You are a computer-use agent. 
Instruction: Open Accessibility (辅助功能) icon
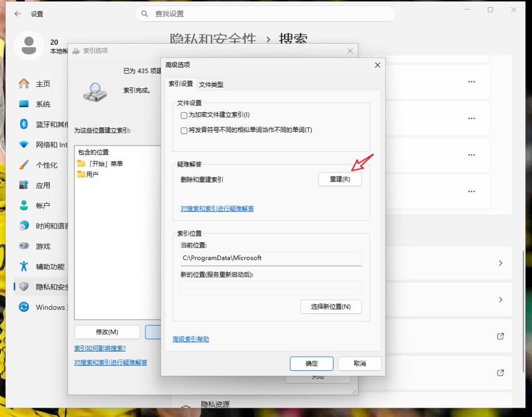point(24,266)
